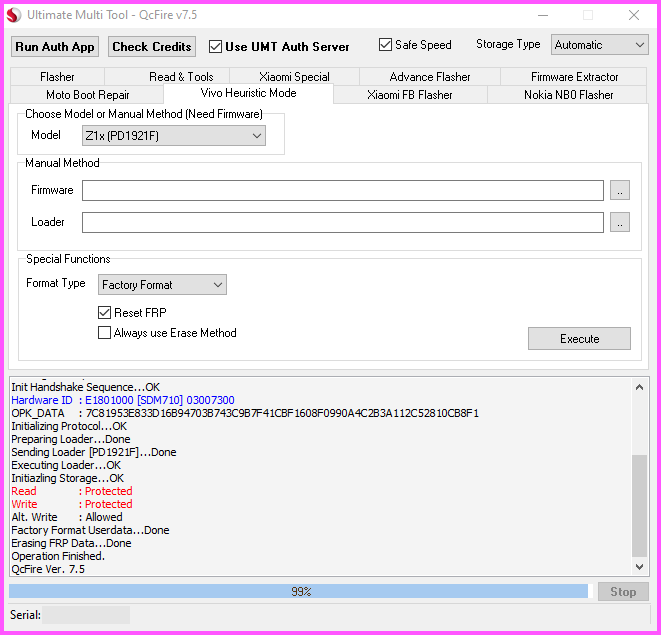Click into the Loader path field
This screenshot has width=661, height=635.
pyautogui.click(x=343, y=222)
